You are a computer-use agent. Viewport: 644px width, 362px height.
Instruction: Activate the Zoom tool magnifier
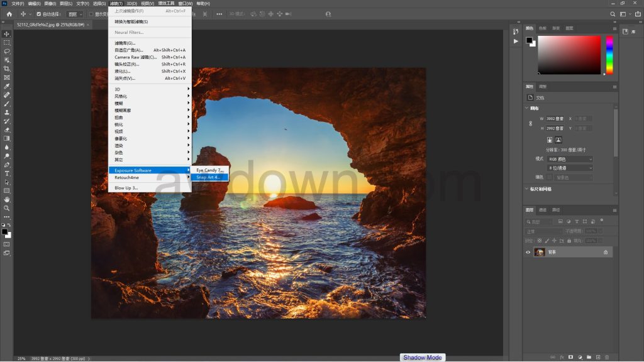[7, 208]
